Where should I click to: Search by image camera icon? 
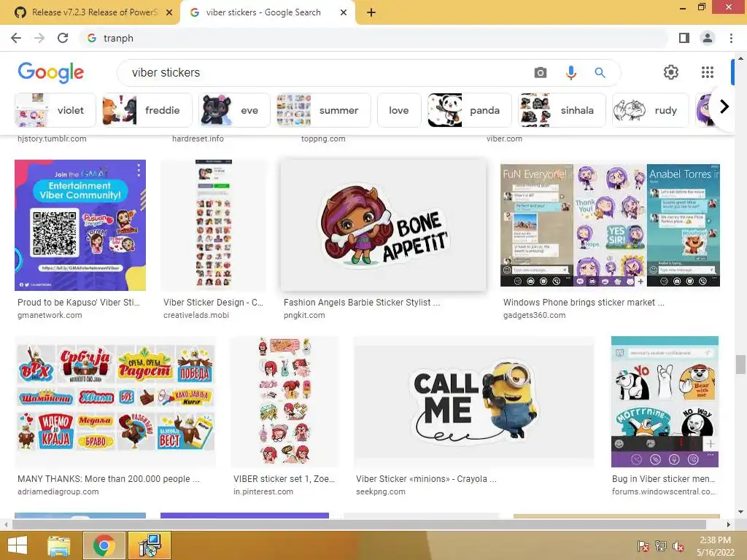point(541,72)
